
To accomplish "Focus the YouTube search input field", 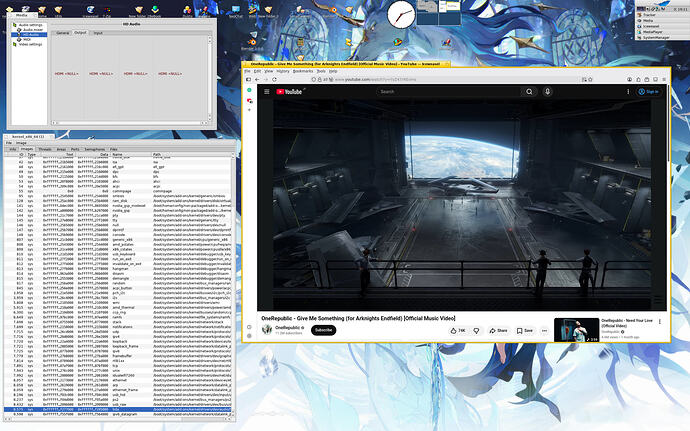I will 449,92.
